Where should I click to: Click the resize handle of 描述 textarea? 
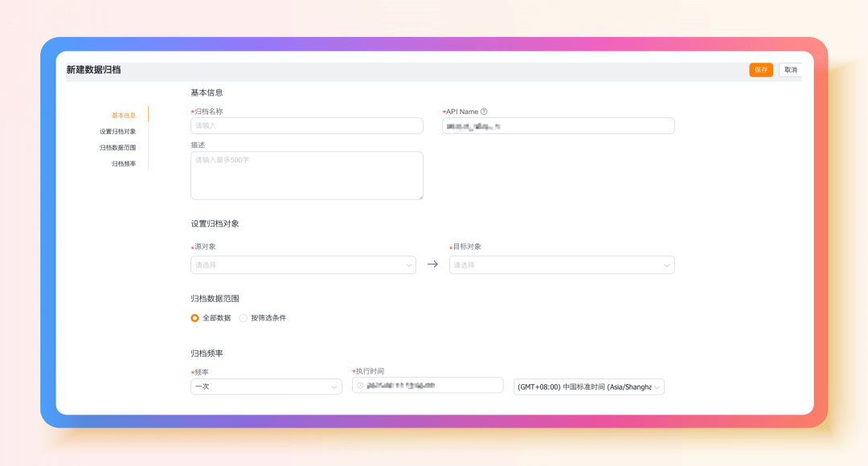(420, 196)
